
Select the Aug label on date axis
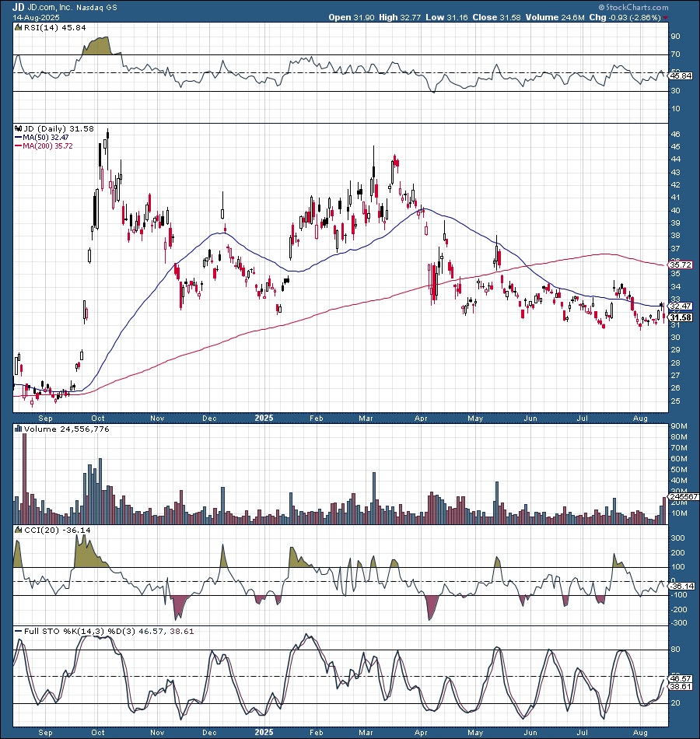(640, 418)
